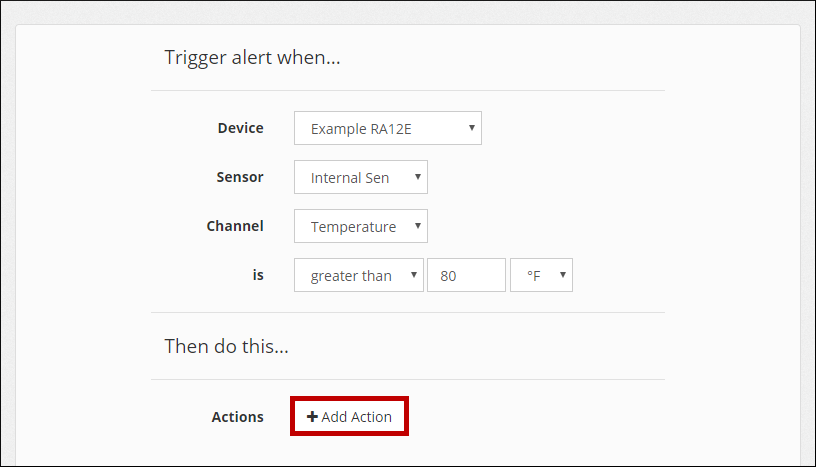Screen dimensions: 816x467
Task: Click the °F unit dropdown arrow icon
Action: point(563,275)
